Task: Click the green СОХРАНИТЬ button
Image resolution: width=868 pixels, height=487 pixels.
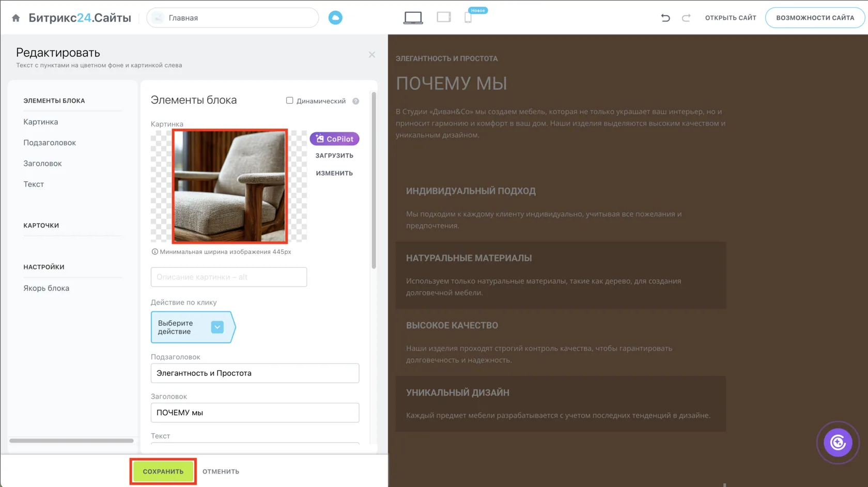Action: tap(163, 472)
